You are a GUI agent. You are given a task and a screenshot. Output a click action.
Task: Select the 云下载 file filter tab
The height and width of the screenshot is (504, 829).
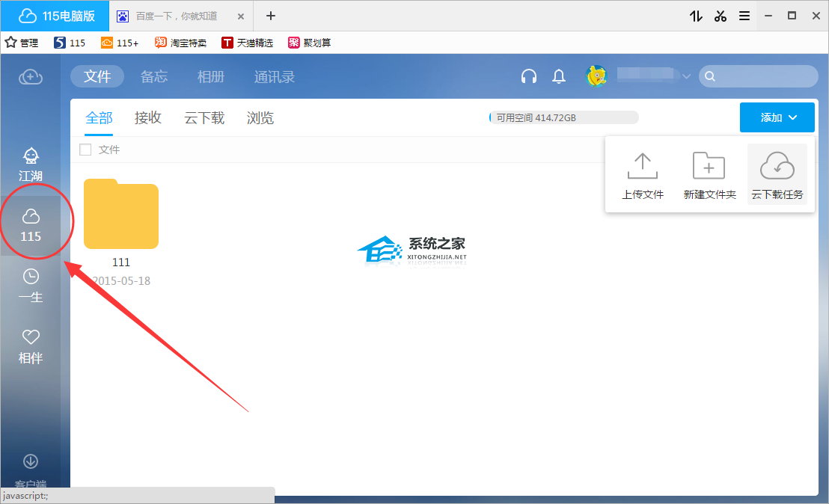click(x=204, y=118)
